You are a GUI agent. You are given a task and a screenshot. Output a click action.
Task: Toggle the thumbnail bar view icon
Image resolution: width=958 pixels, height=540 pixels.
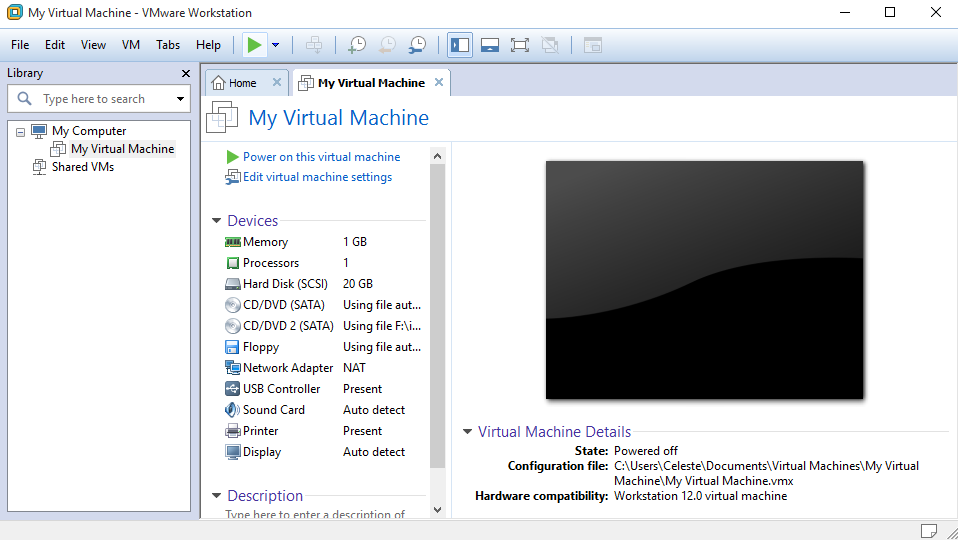point(489,45)
